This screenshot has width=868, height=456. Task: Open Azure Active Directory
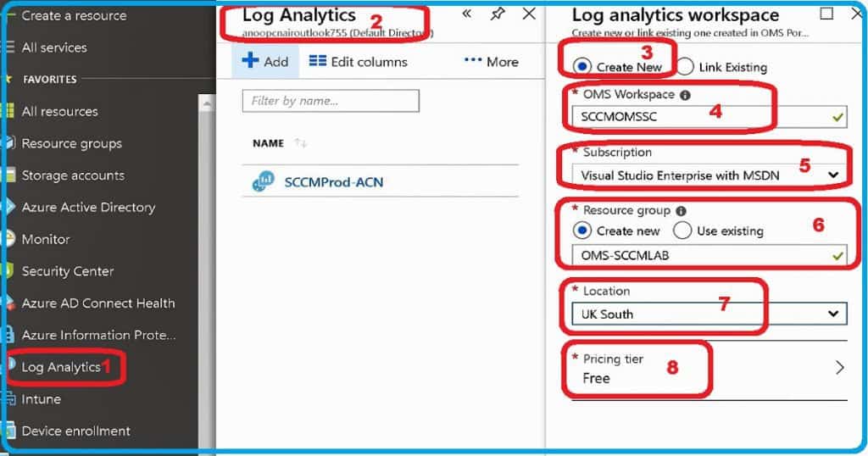pos(88,208)
